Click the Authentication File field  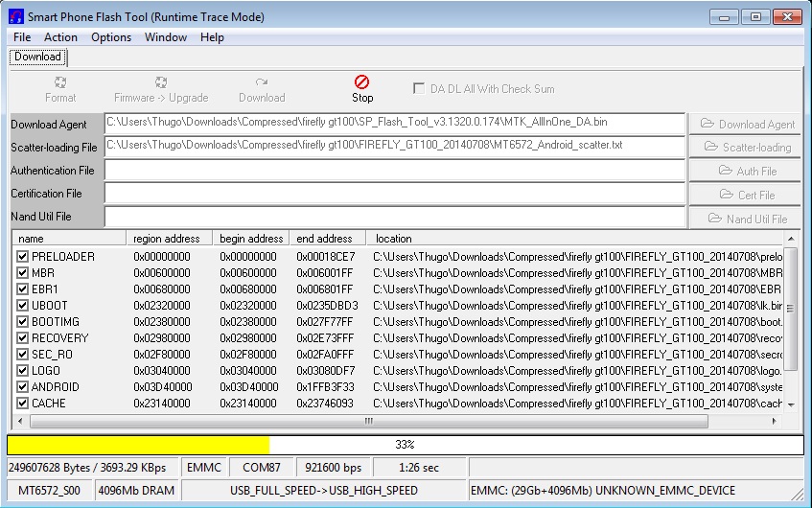pyautogui.click(x=395, y=170)
